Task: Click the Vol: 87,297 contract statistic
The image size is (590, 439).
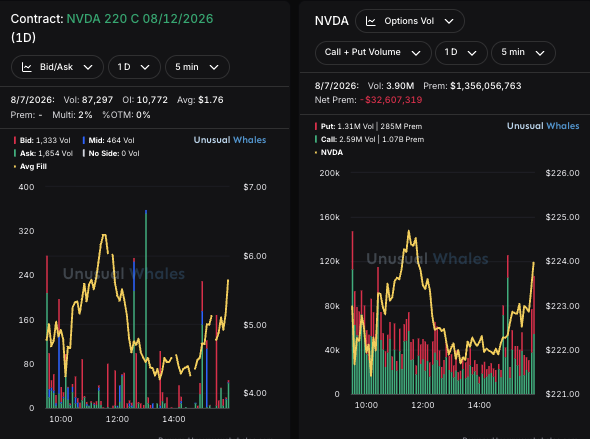Action: point(88,100)
